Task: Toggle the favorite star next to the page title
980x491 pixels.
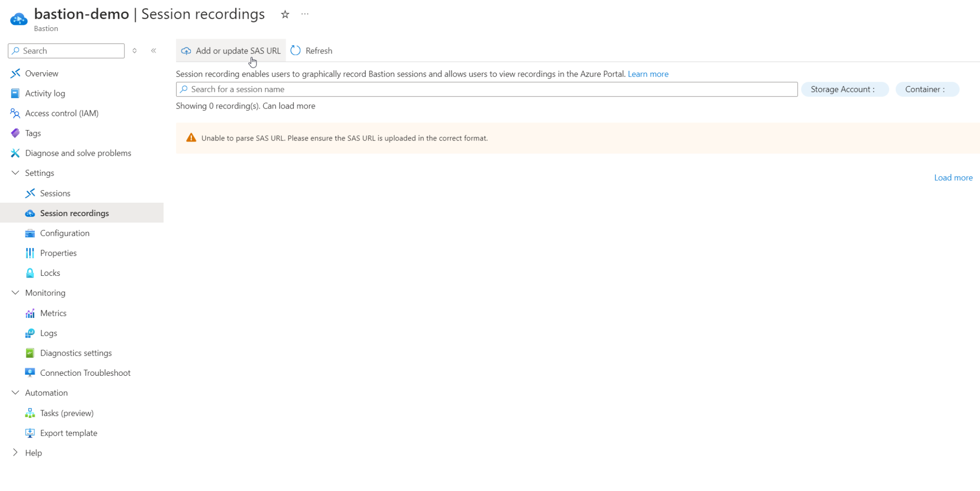Action: click(285, 14)
